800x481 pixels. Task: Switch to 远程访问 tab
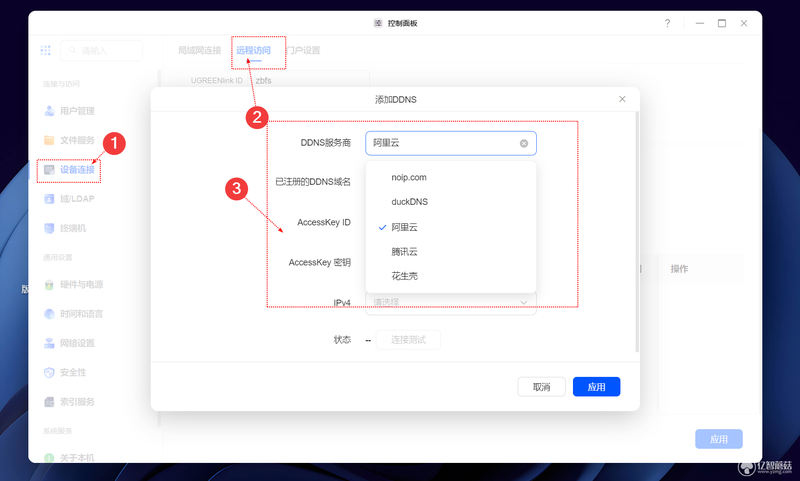pyautogui.click(x=253, y=50)
